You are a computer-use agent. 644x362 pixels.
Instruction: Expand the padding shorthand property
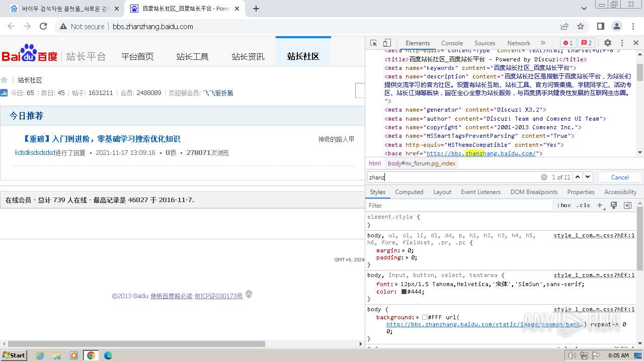click(x=408, y=257)
